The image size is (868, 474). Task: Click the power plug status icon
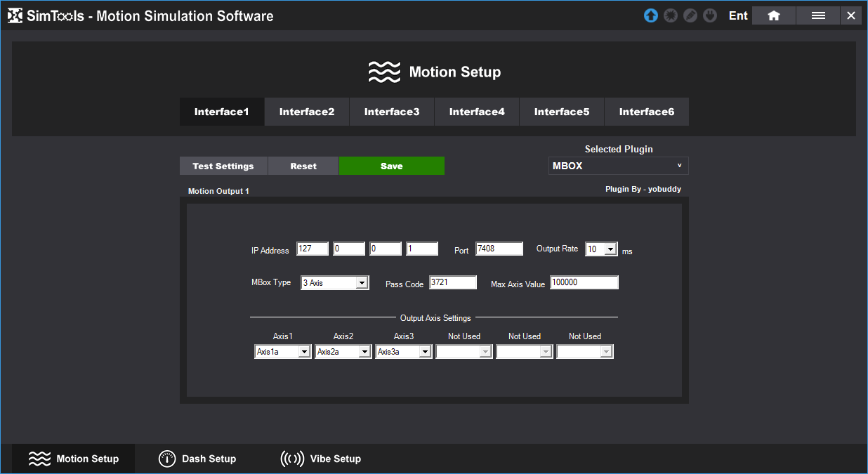710,15
